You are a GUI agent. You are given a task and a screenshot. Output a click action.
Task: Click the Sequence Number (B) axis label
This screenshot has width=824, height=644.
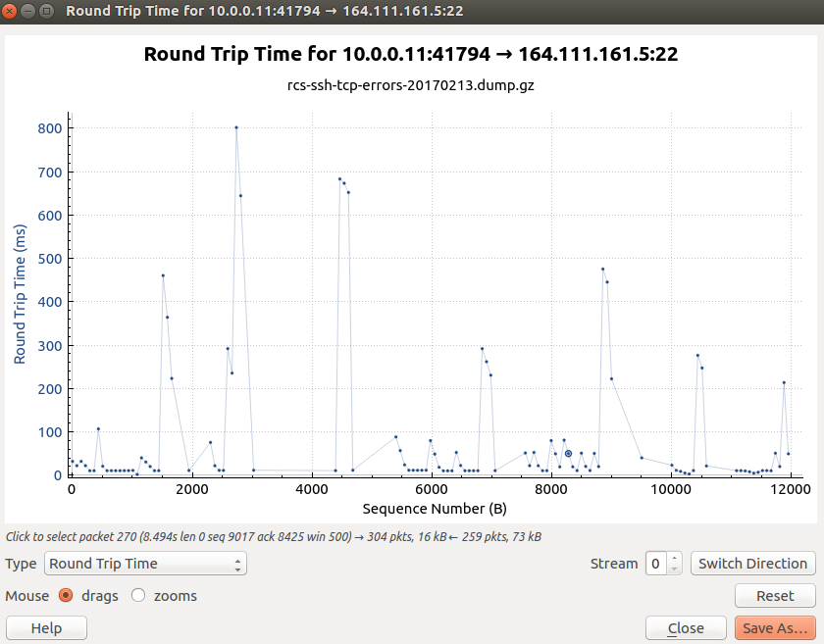(435, 509)
